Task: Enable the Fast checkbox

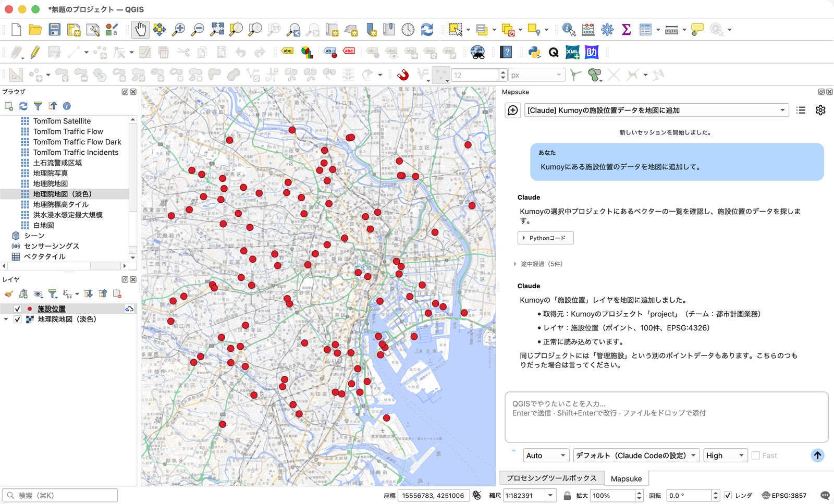Action: click(756, 456)
